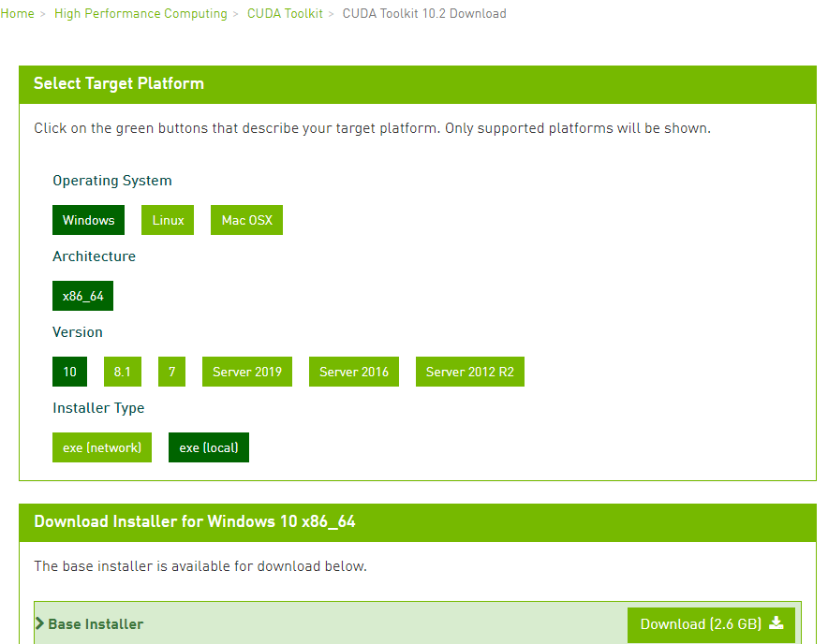
Task: Pick Windows version 8.1
Action: tap(123, 372)
